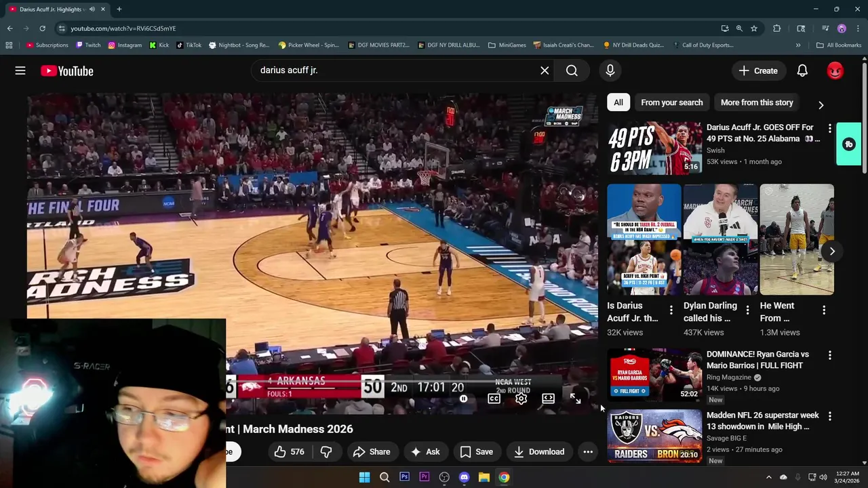Toggle closed captions on the video player

point(494,399)
